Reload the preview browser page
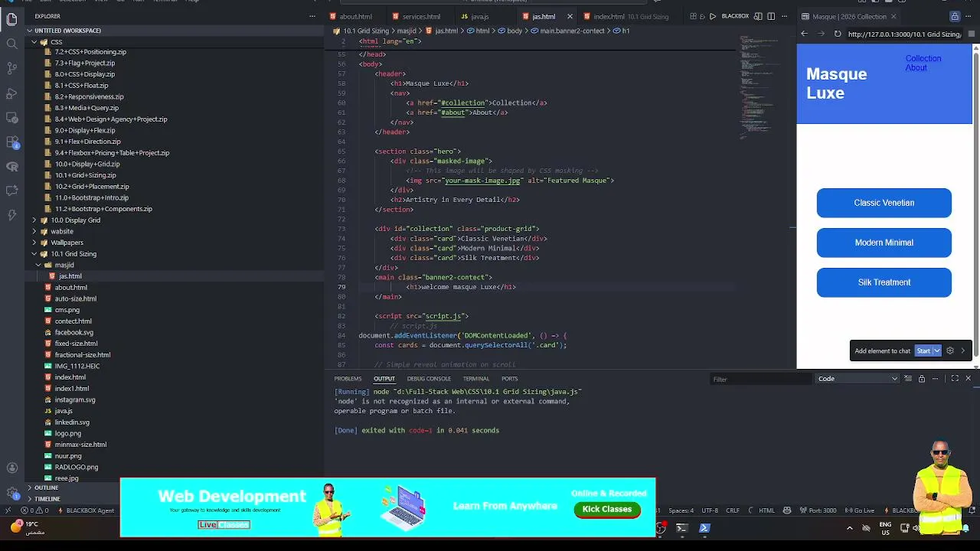 click(838, 34)
